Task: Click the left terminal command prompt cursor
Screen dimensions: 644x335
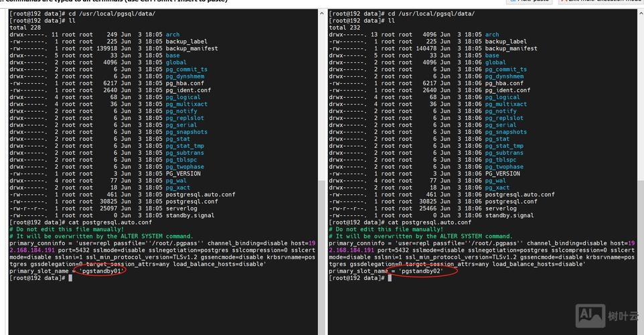Action: [x=70, y=277]
